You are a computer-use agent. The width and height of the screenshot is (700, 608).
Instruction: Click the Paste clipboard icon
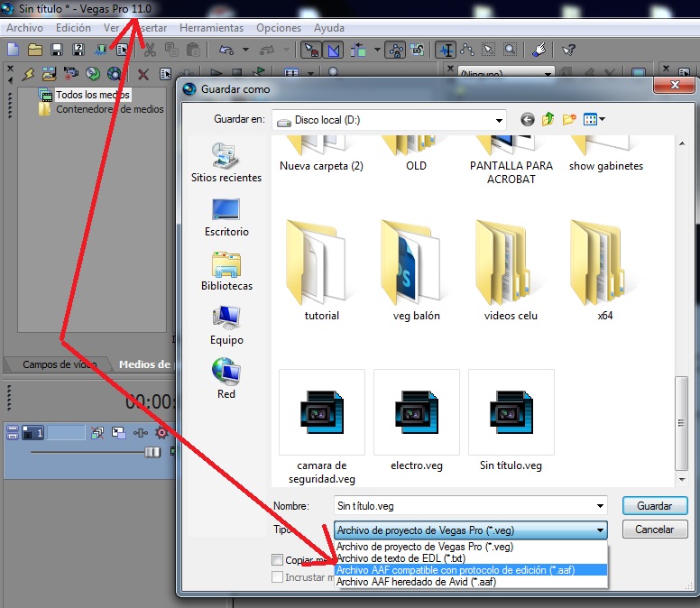pyautogui.click(x=193, y=50)
